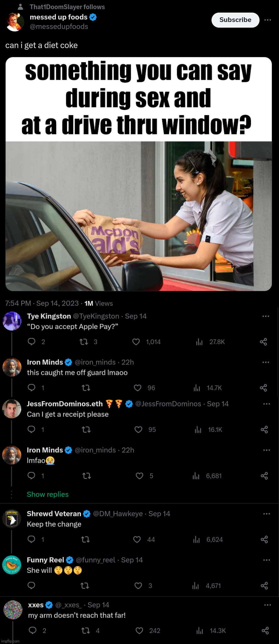
Task: Like Shrewd Veteran's "Keep the change" reply
Action: click(137, 539)
